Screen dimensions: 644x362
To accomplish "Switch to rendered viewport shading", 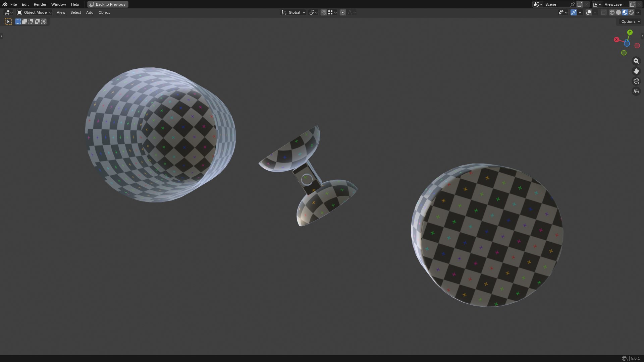I will [x=631, y=12].
